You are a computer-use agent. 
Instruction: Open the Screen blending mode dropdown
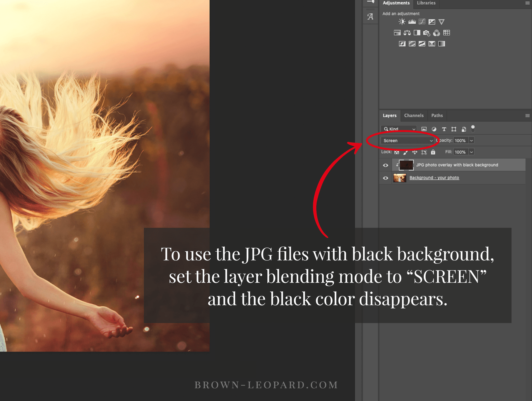click(407, 141)
